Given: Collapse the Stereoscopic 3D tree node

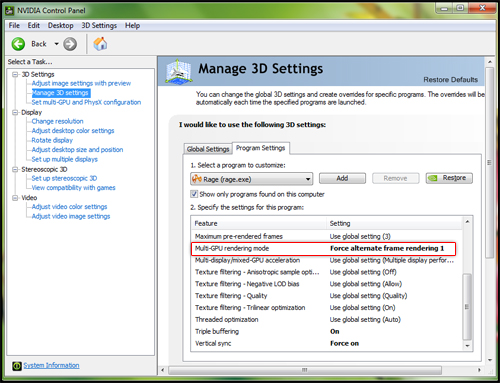Looking at the screenshot, I should coord(15,169).
